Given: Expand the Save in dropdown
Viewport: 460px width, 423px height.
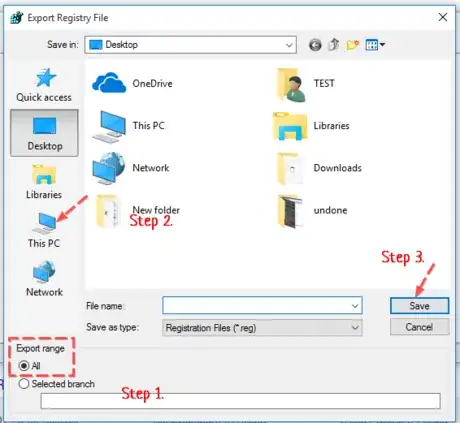Looking at the screenshot, I should (190, 45).
